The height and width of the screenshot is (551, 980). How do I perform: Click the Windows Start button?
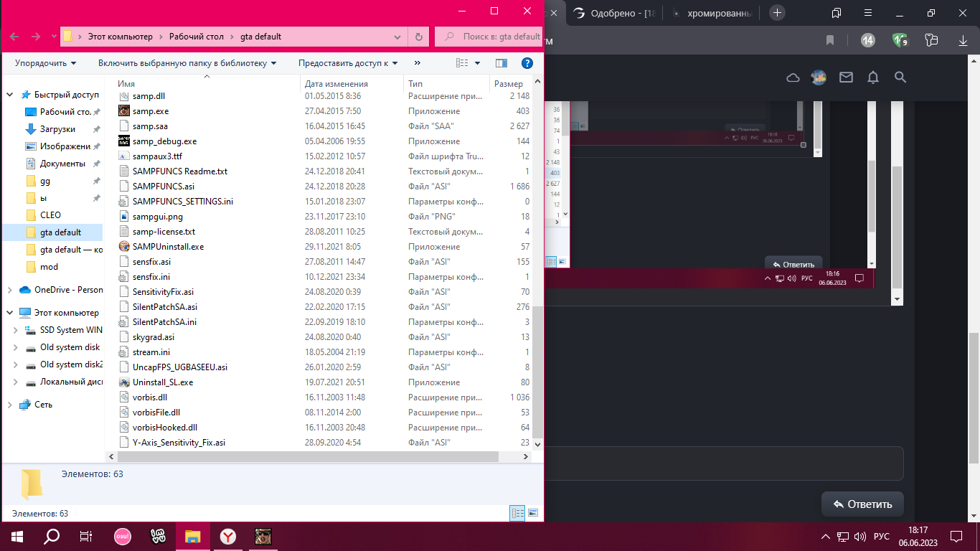17,536
